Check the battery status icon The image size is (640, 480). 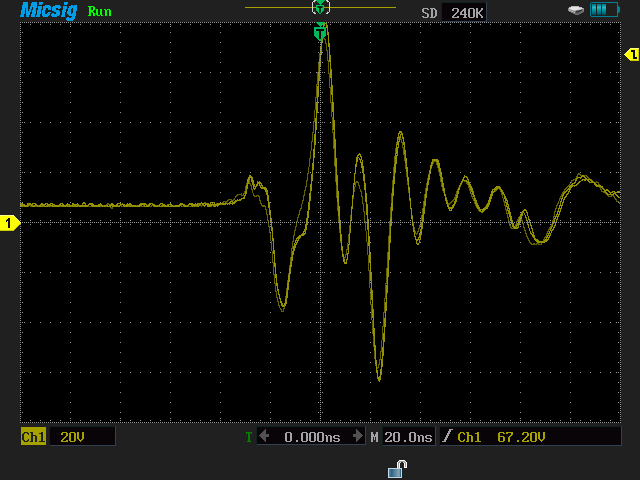[605, 10]
